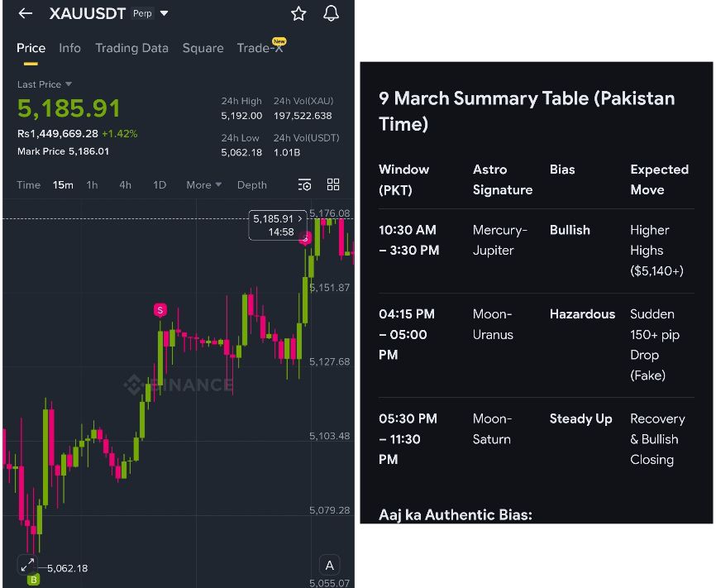This screenshot has width=716, height=588.
Task: Switch chart to 1h interval
Action: (92, 184)
